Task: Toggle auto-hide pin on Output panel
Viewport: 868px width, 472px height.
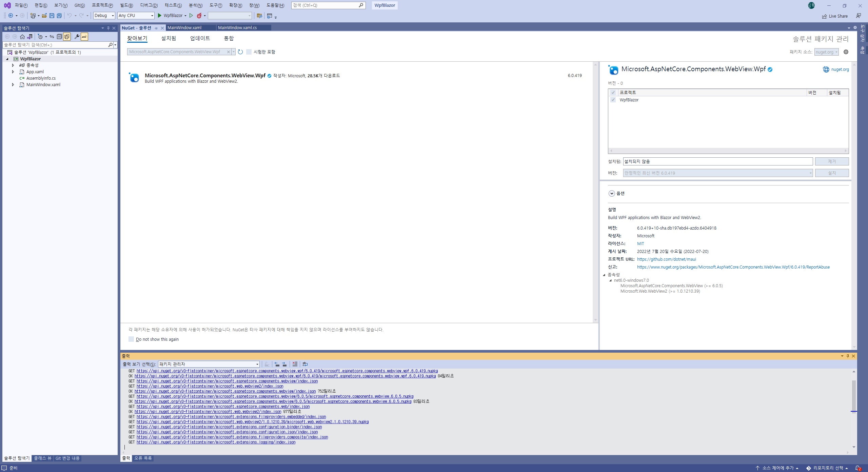Action: (x=848, y=356)
